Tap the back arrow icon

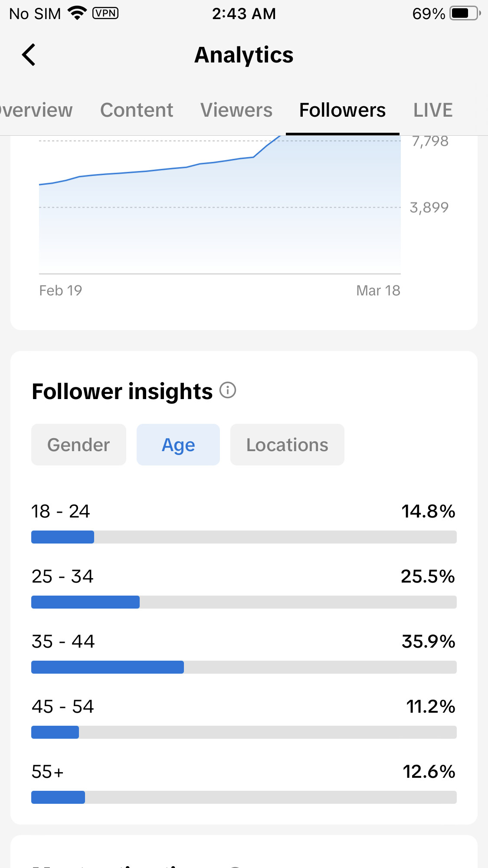click(x=29, y=55)
